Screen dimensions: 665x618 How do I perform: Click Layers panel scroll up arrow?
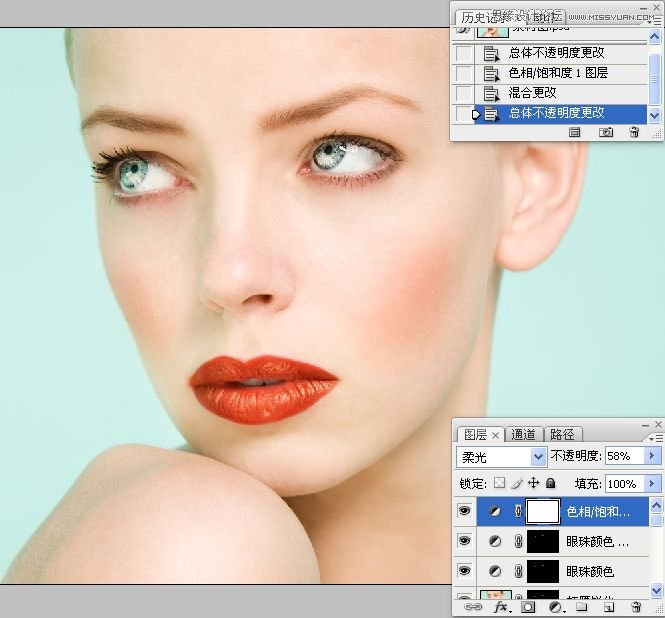coord(656,506)
